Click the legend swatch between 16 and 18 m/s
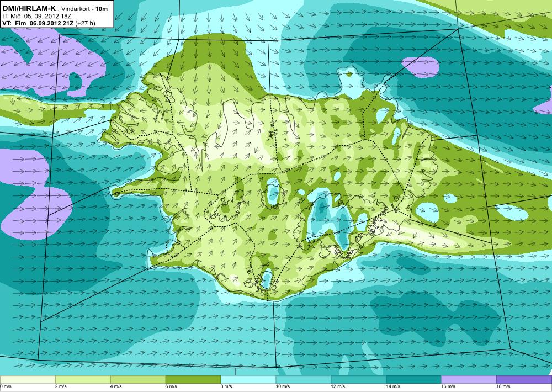This screenshot has width=552, height=392. [469, 380]
